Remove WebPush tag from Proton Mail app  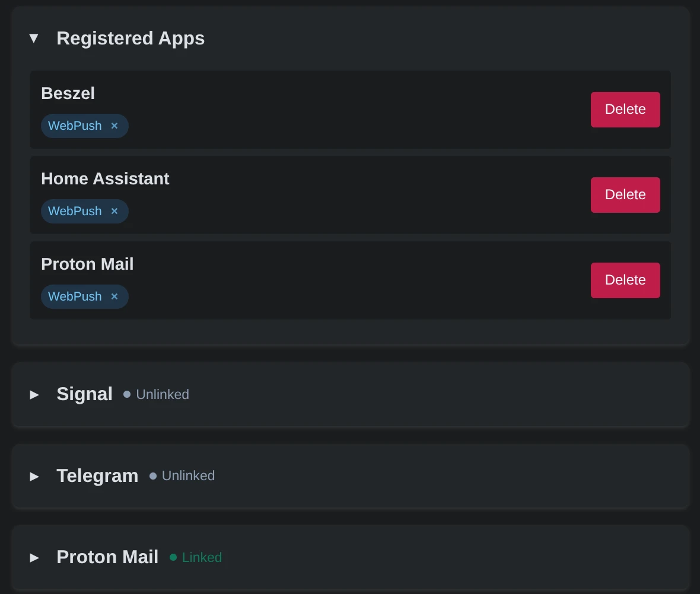(x=114, y=297)
